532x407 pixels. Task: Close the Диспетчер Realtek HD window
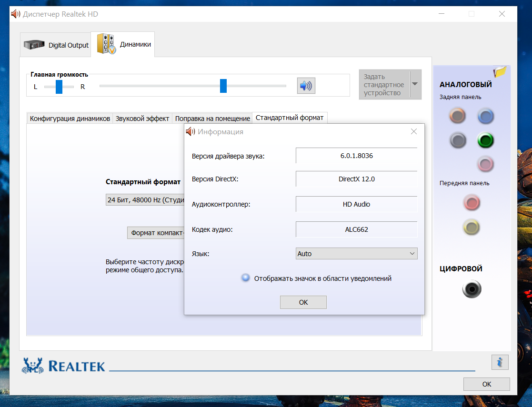(502, 14)
